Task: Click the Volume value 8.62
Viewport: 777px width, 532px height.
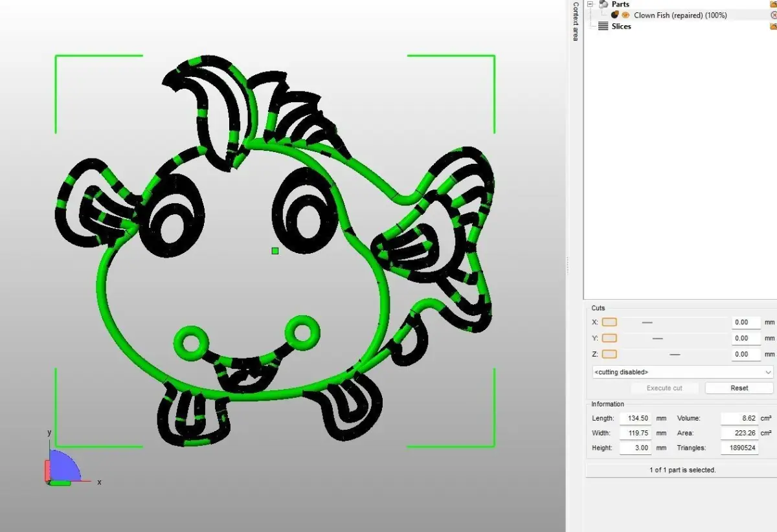Action: pos(739,419)
